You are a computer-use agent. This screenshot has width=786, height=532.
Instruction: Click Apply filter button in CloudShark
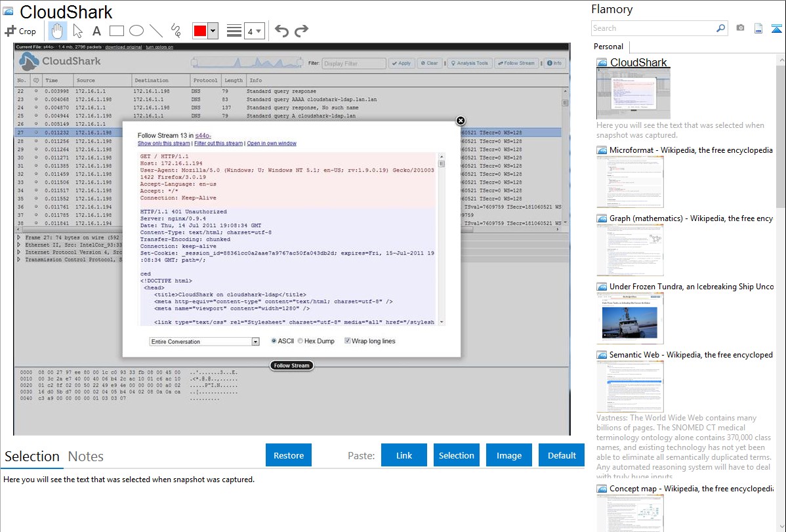point(402,63)
